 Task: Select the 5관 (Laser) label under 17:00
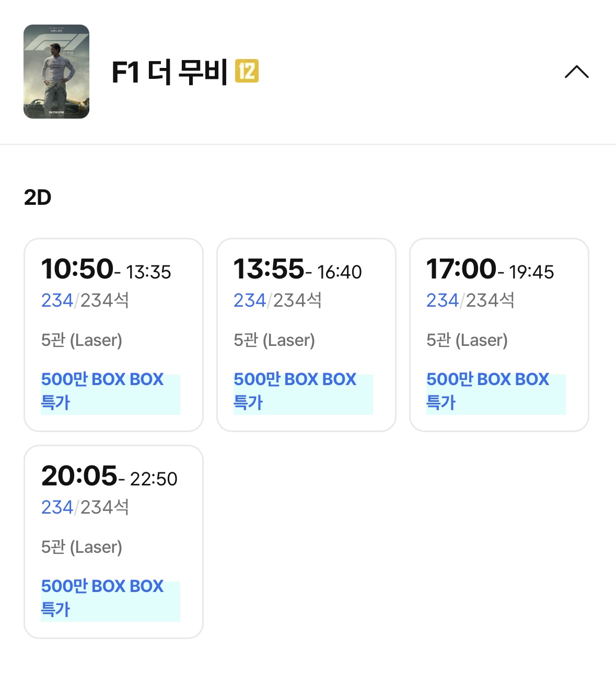[x=467, y=340]
